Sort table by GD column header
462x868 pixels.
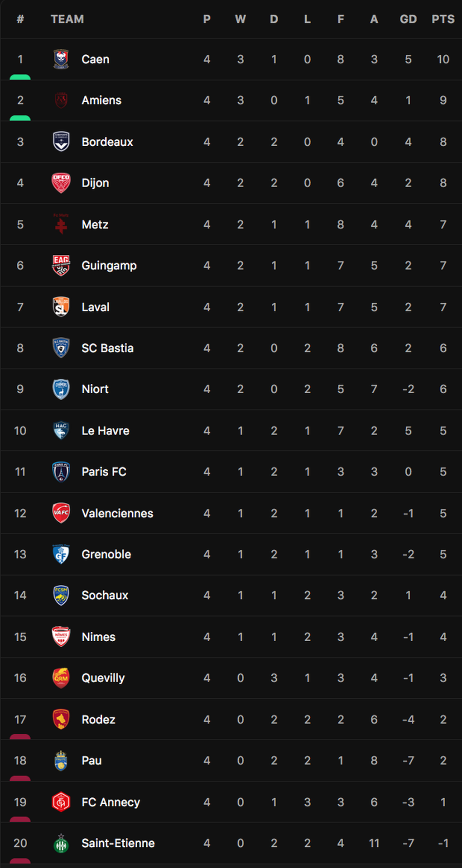[x=408, y=19]
